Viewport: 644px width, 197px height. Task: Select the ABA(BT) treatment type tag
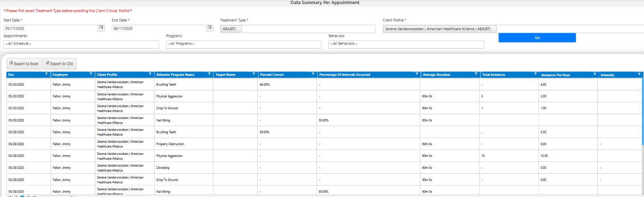(231, 29)
